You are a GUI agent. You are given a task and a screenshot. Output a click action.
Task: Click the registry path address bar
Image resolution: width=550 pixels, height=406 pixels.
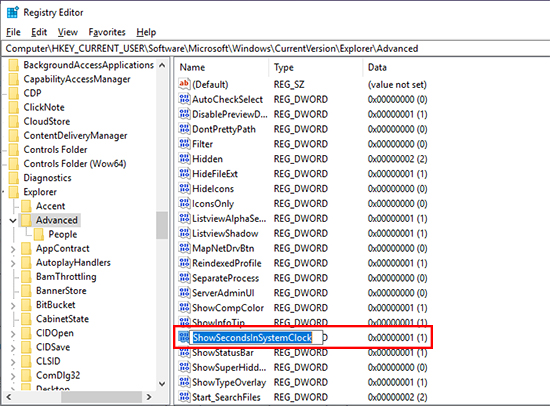[x=277, y=48]
